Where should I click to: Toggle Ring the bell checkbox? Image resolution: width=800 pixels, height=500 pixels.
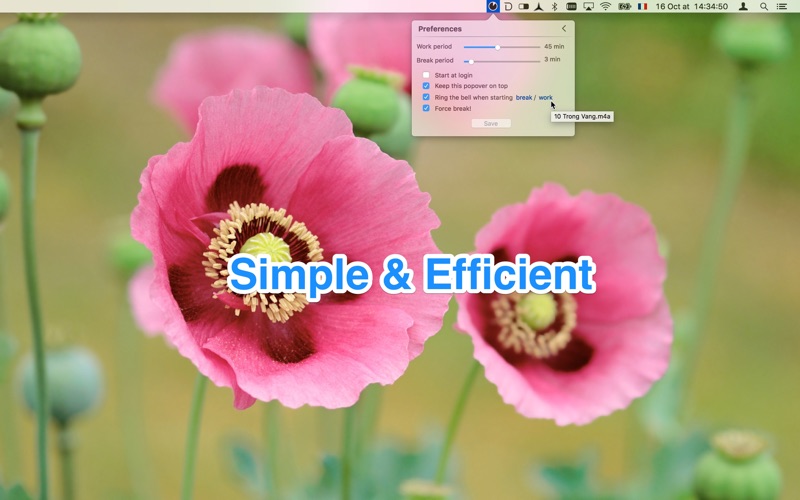point(426,97)
